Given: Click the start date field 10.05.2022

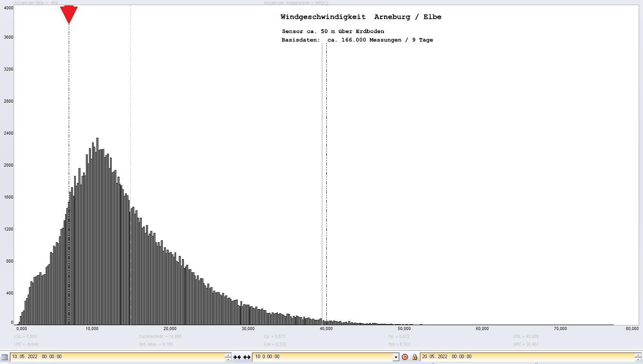Looking at the screenshot, I should [x=117, y=357].
